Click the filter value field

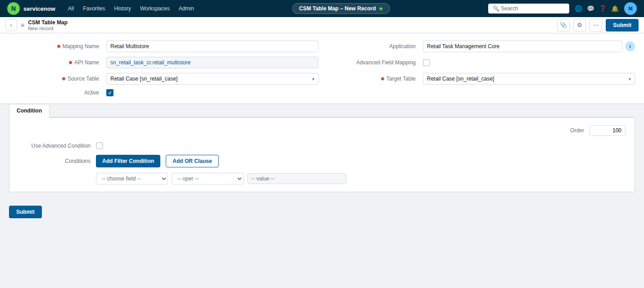pos(297,179)
